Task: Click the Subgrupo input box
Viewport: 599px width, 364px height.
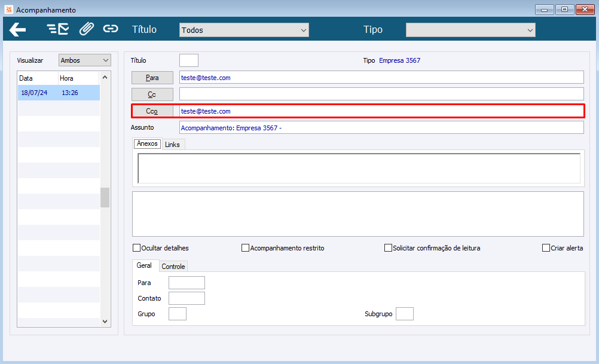Action: pos(405,314)
